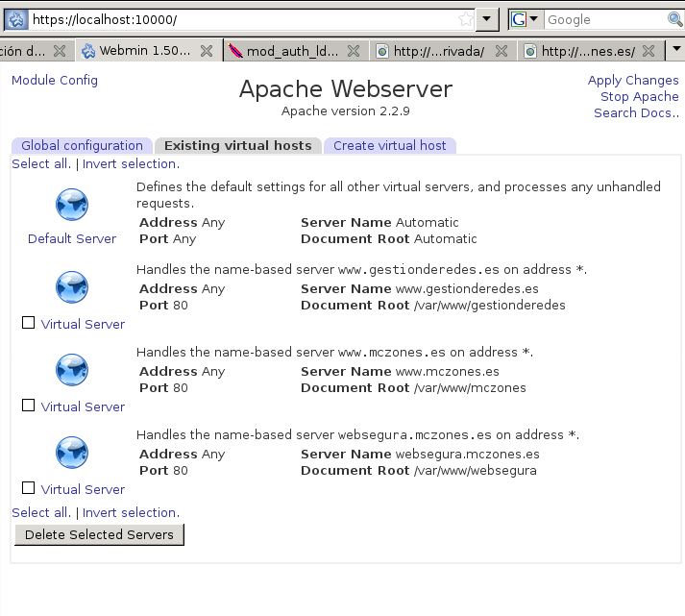Tick checkbox for the gestionderedes virtual server
The height and width of the screenshot is (616, 685).
coord(29,323)
